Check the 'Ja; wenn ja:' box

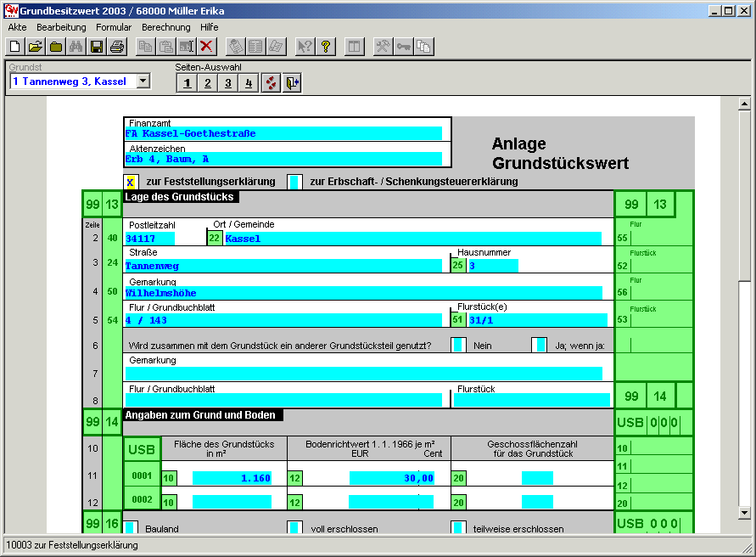click(x=539, y=345)
